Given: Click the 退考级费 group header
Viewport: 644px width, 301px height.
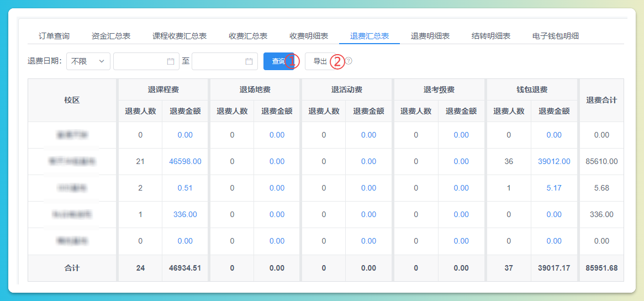Looking at the screenshot, I should click(439, 89).
